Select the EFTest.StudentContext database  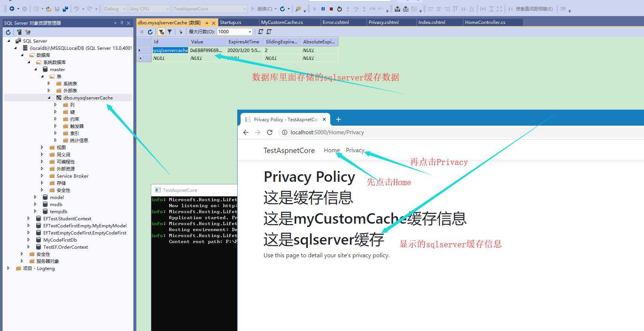[67, 218]
